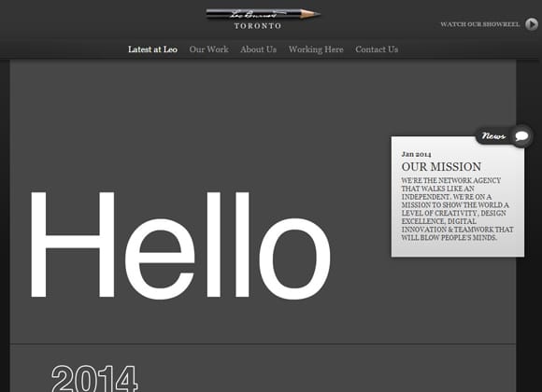This screenshot has width=542, height=392.
Task: Click the sharpened pencil tip in the logo
Action: 311,14
